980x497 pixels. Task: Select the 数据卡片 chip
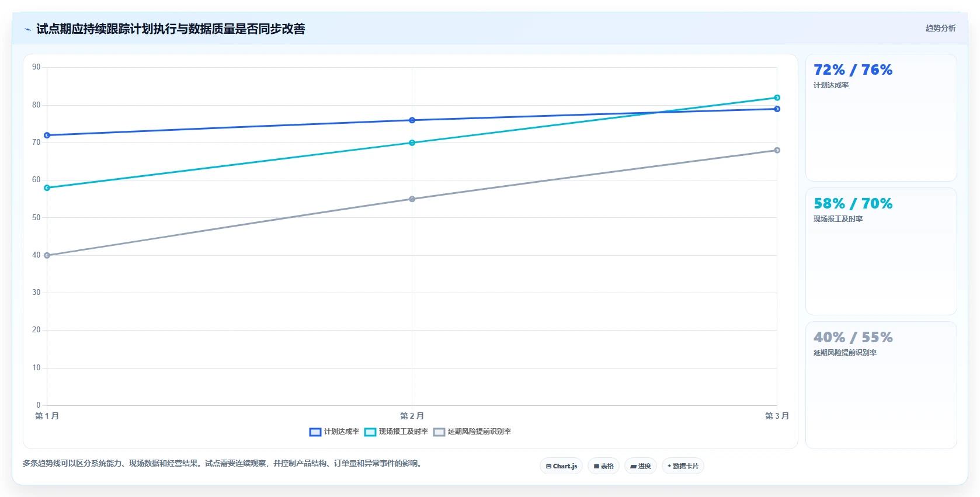pos(683,466)
